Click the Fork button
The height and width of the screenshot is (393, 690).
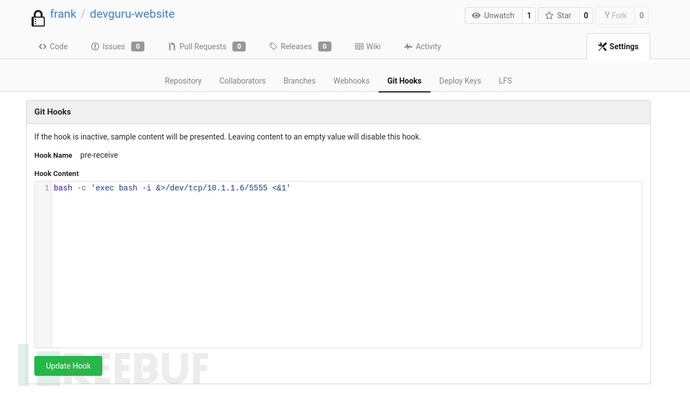click(615, 15)
